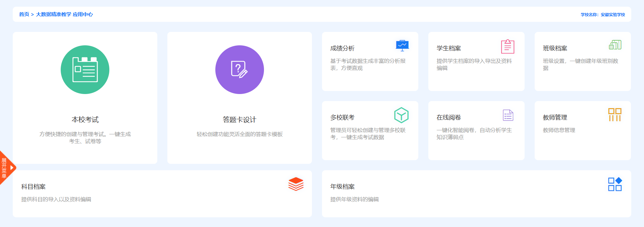Screen dimensions: 644x227
Task: Click the 学生档案 clipboard icon
Action: (508, 46)
